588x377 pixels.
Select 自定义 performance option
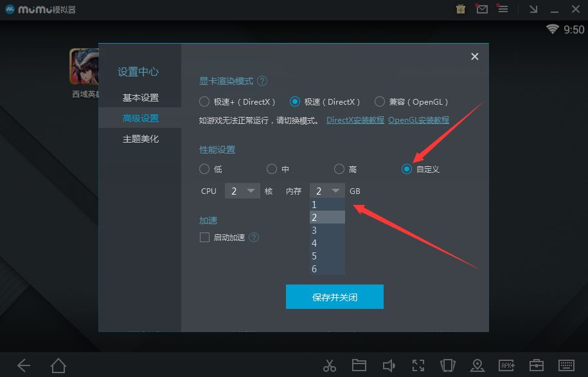(x=407, y=169)
